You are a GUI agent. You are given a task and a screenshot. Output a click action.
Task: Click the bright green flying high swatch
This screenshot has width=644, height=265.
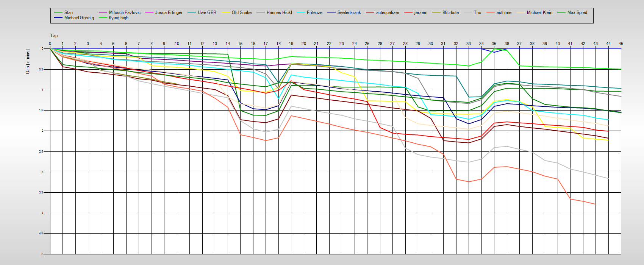tap(103, 18)
